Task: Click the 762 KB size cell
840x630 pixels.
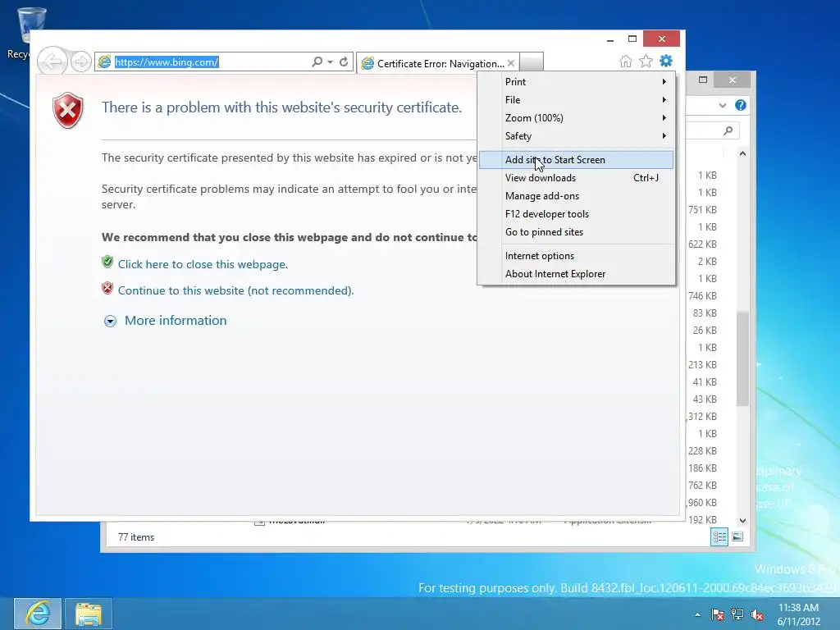Action: pyautogui.click(x=702, y=485)
